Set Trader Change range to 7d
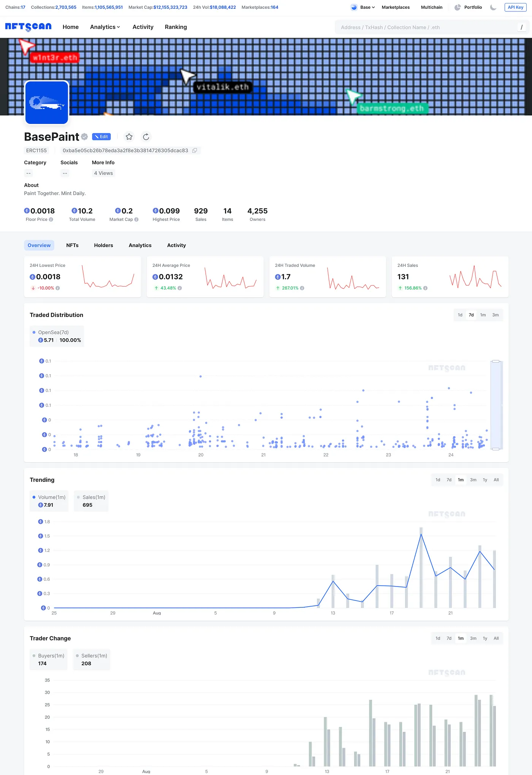 click(x=449, y=639)
